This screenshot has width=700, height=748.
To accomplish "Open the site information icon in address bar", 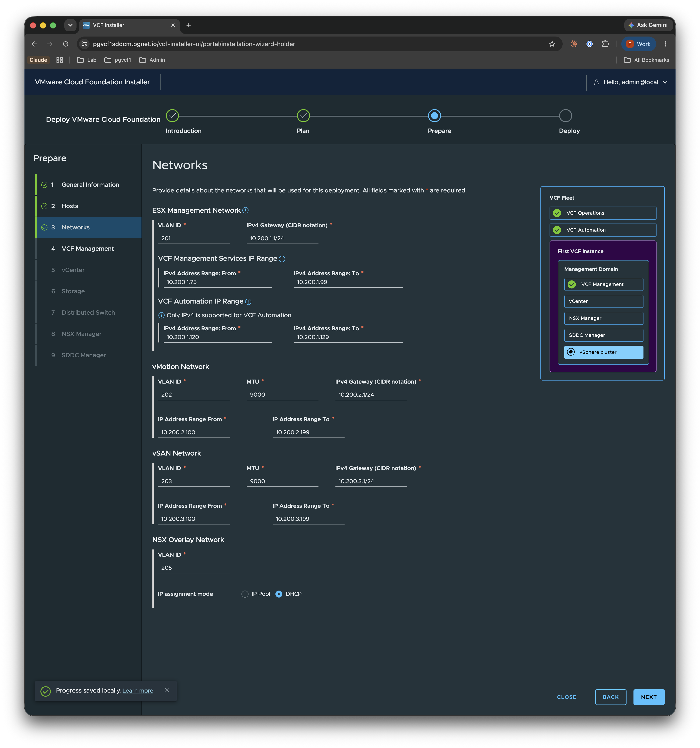I will (85, 44).
